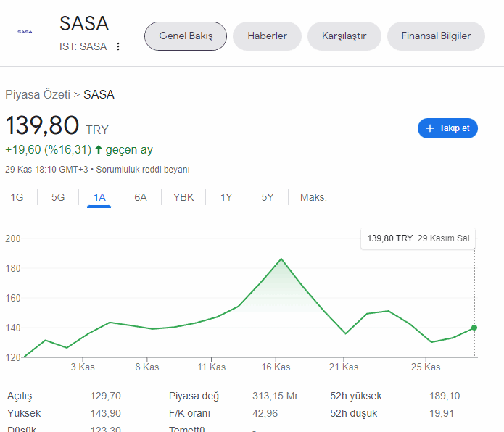Screen dimensions: 504x432
Task: Click the Sorumluluk reddi beyanı link
Action: pos(143,170)
